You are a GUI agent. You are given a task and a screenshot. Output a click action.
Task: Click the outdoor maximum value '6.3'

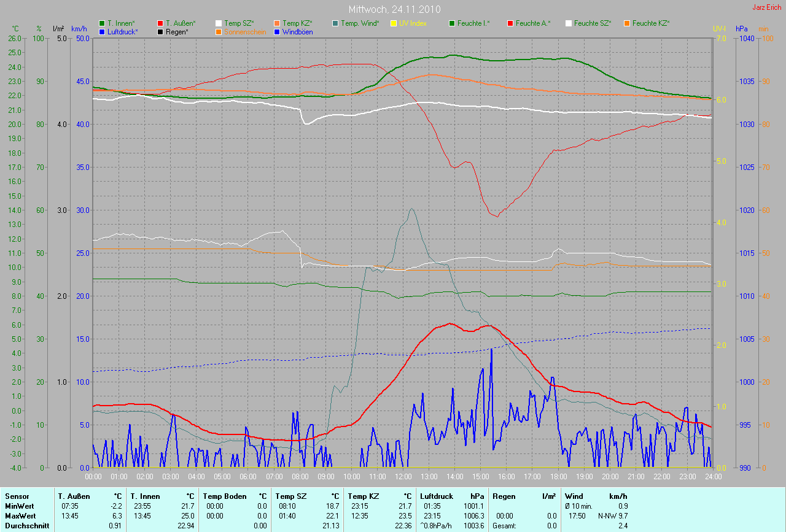point(116,516)
